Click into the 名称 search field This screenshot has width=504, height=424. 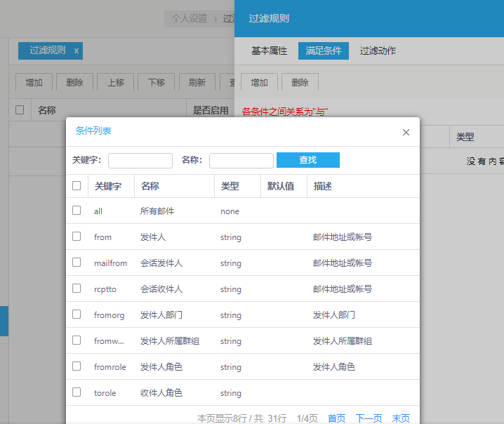(241, 161)
